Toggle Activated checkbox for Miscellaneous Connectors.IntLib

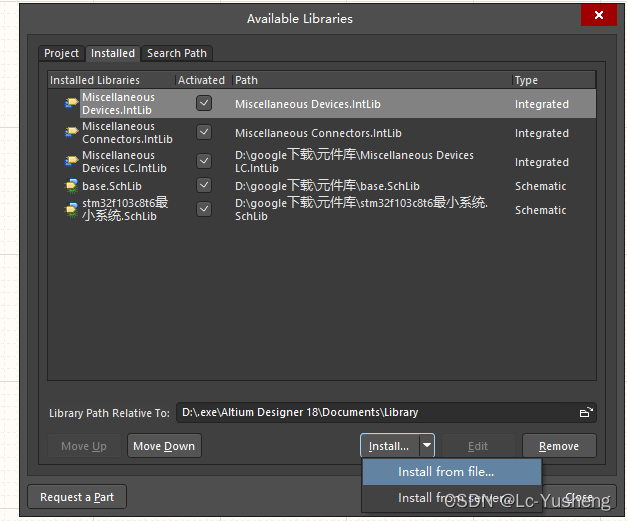click(204, 132)
